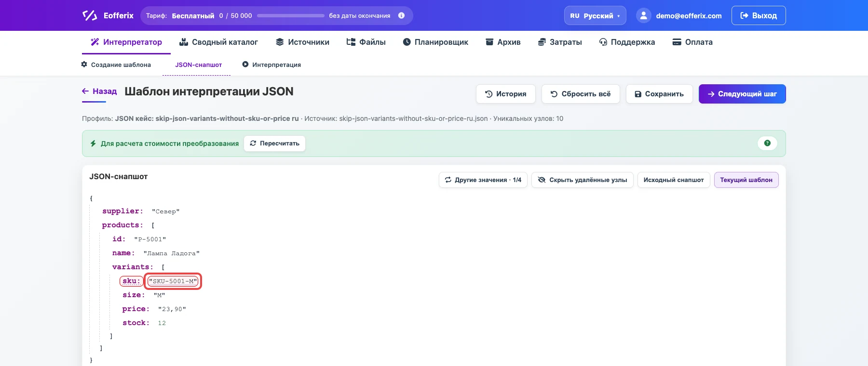Screen dimensions: 868x366
Task: Open the Поддержка section
Action: pyautogui.click(x=627, y=42)
